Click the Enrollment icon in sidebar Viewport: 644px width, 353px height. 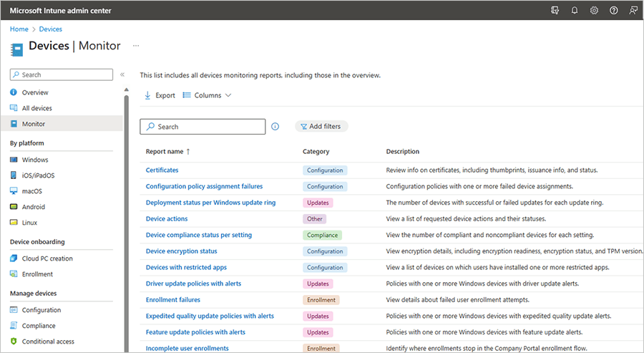coord(14,274)
